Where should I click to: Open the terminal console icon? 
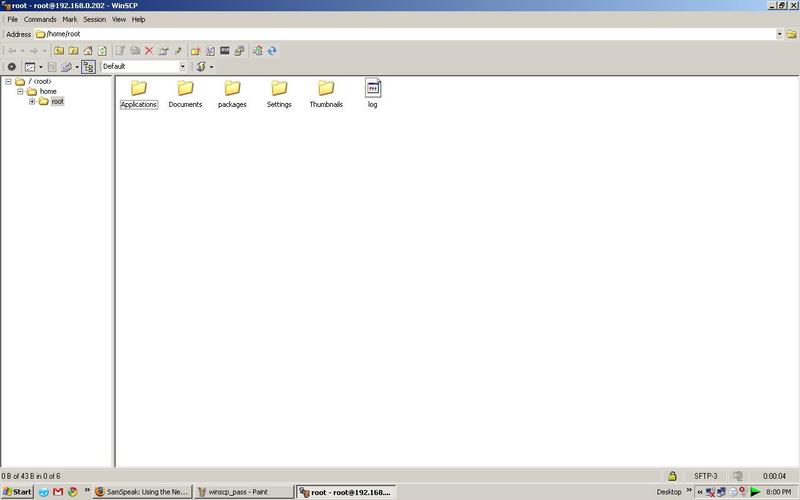pos(225,50)
